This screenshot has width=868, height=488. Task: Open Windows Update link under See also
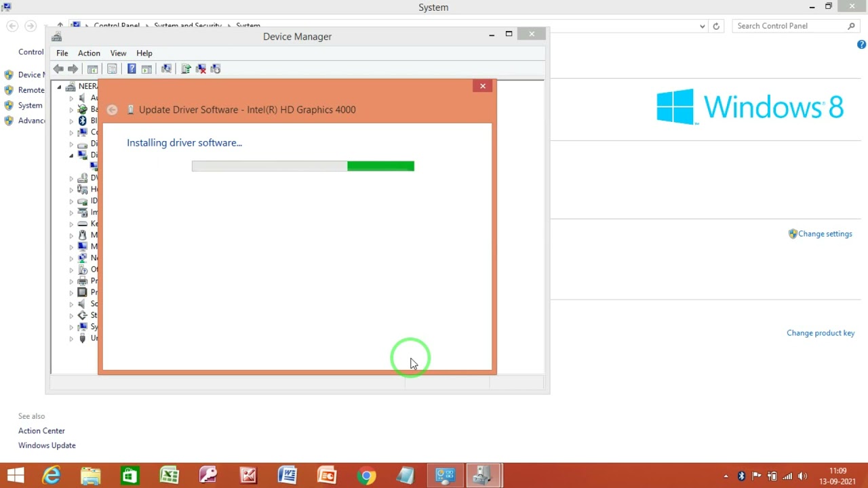coord(47,445)
